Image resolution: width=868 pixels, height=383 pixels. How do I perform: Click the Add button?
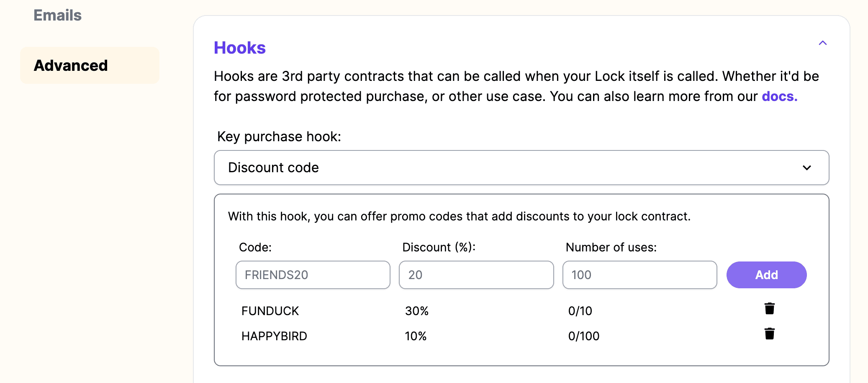point(766,275)
